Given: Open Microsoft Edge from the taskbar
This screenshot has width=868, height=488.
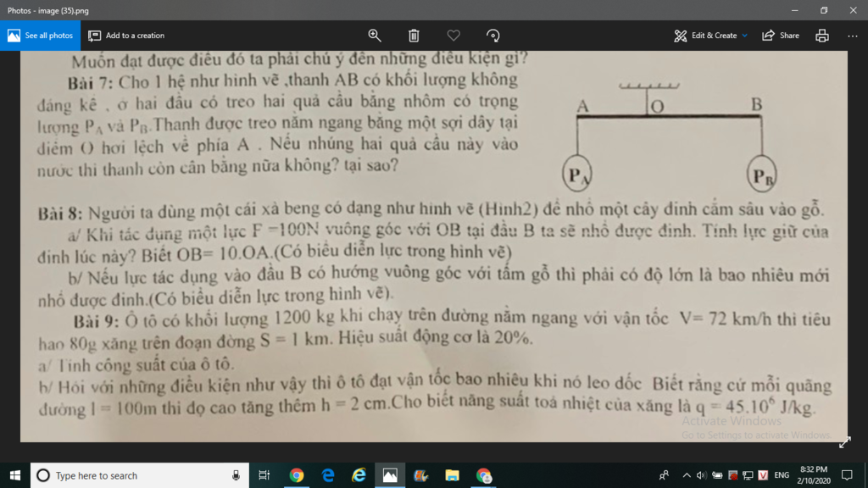Looking at the screenshot, I should tap(328, 475).
